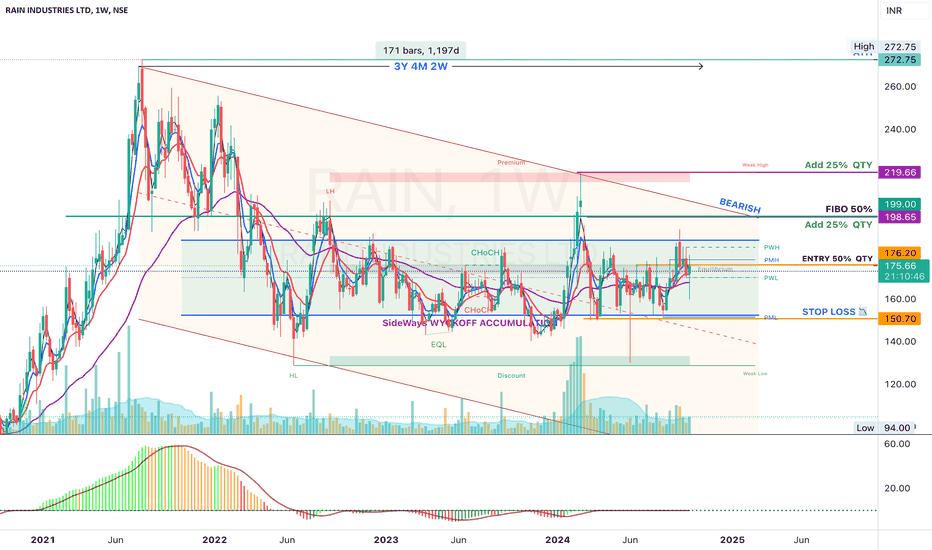This screenshot has width=932, height=550.
Task: Click the 'Add 25% QTY' label beside 219.66
Action: pos(838,165)
